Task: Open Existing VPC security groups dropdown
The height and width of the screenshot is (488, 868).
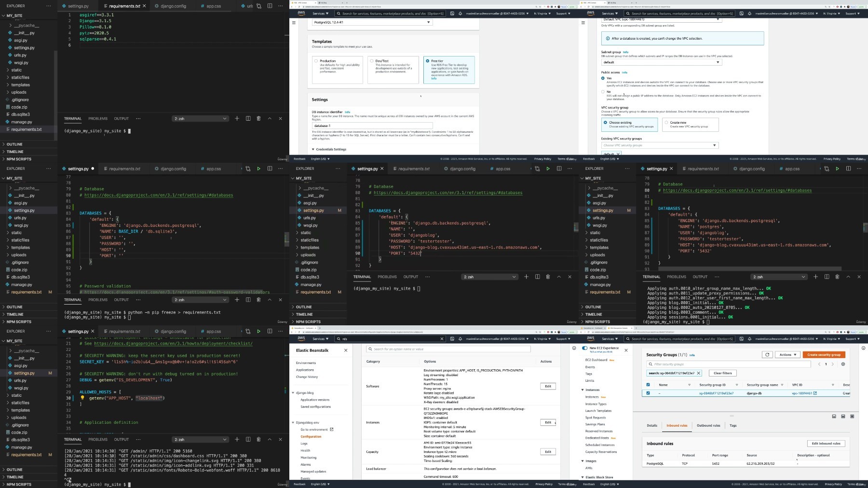Action: click(x=660, y=145)
